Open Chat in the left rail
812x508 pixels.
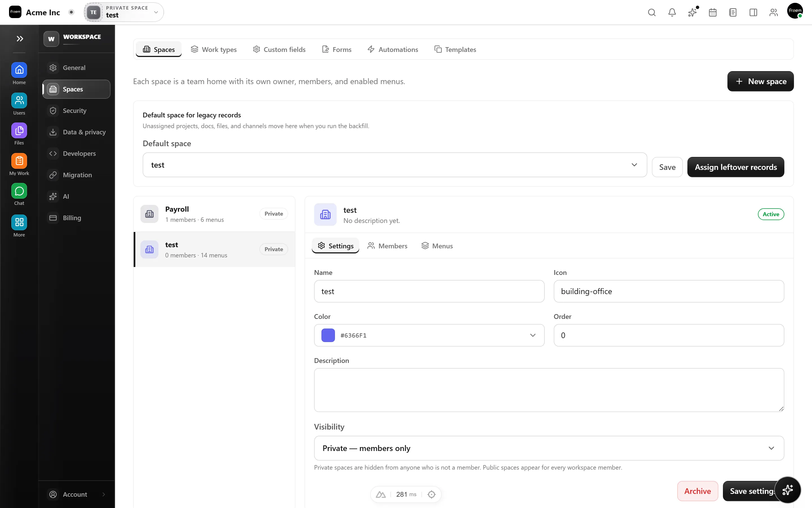pyautogui.click(x=19, y=194)
